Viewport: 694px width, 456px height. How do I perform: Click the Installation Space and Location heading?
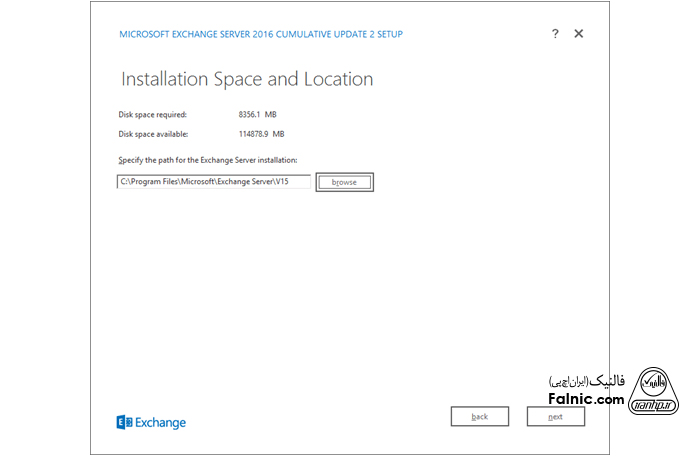pos(247,79)
